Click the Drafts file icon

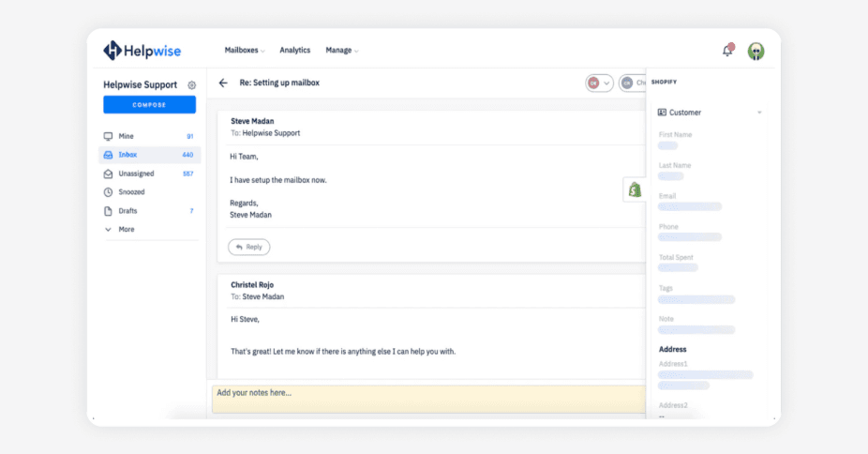pyautogui.click(x=108, y=211)
